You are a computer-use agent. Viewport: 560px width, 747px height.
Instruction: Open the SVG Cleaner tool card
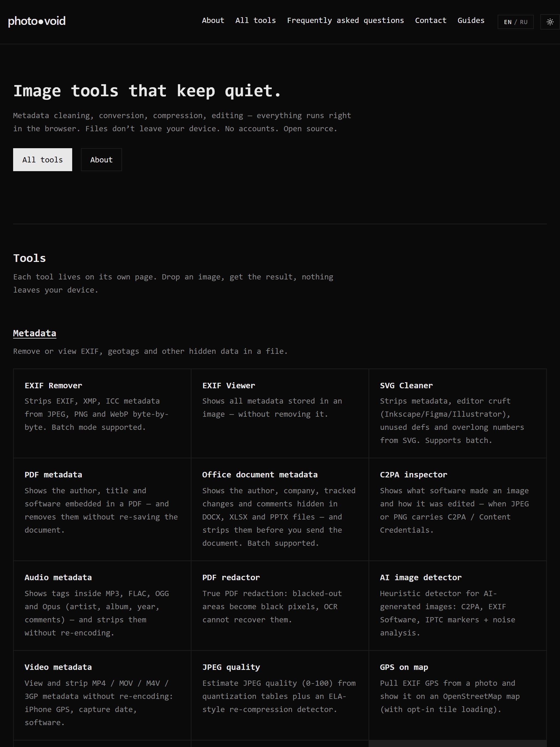(457, 413)
